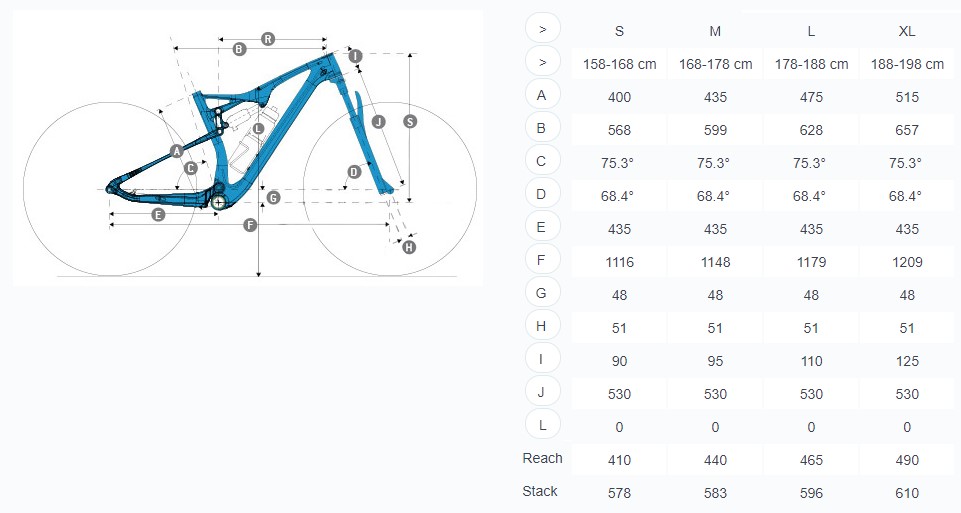The height and width of the screenshot is (513, 961).
Task: Select the XL size column header
Action: point(907,31)
